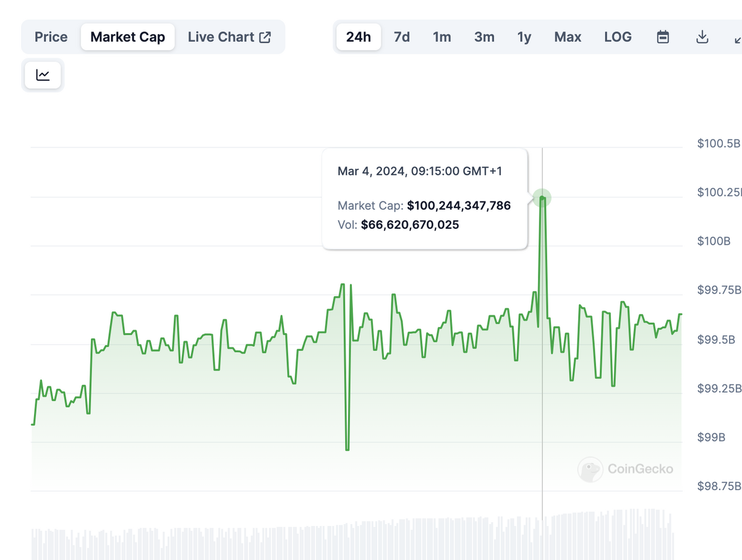The width and height of the screenshot is (742, 560).
Task: Select the Max time range
Action: (568, 37)
